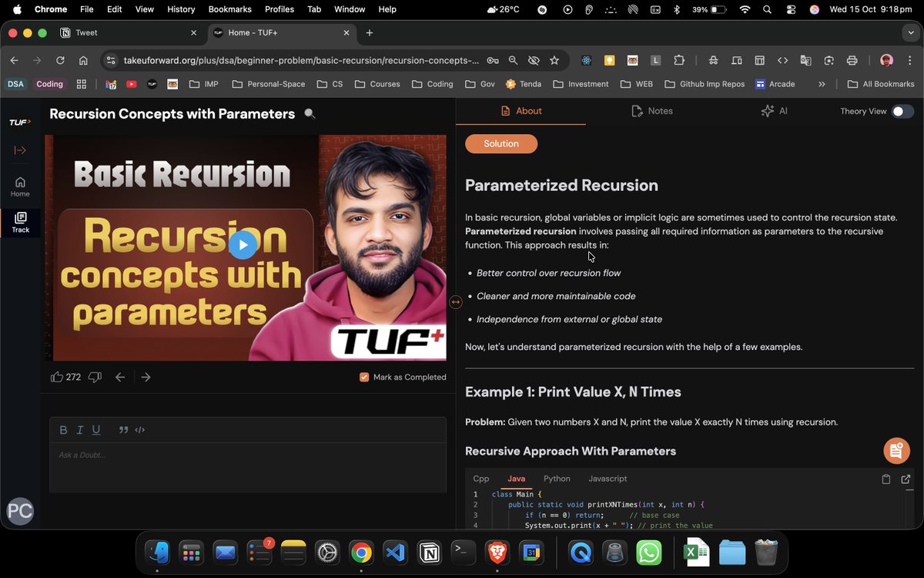Apply underline in doubt editor

(96, 430)
